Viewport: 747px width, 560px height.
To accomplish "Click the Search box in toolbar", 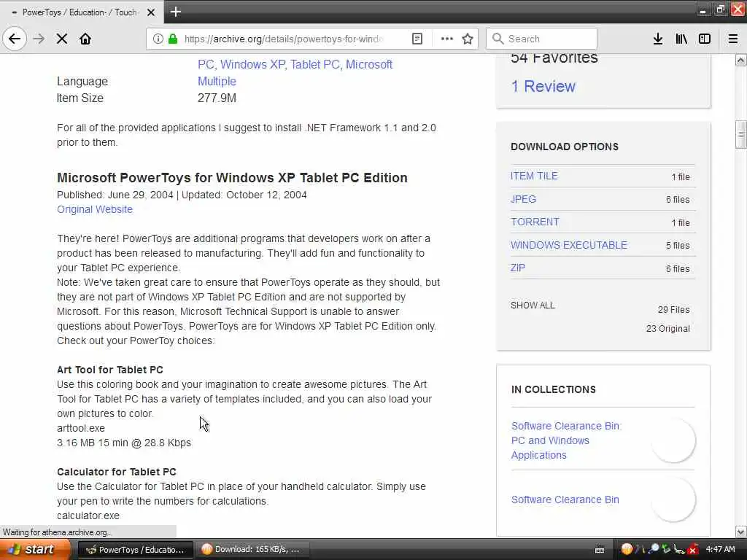I will pos(541,39).
